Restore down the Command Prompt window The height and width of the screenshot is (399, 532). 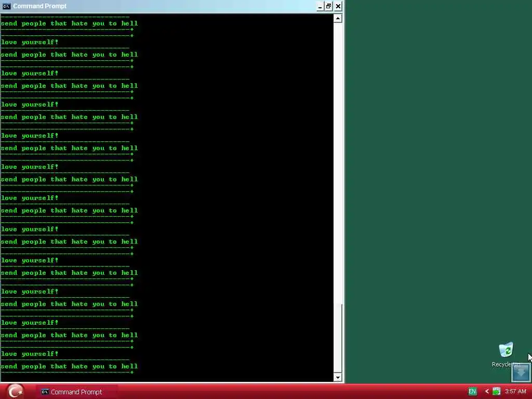click(329, 6)
